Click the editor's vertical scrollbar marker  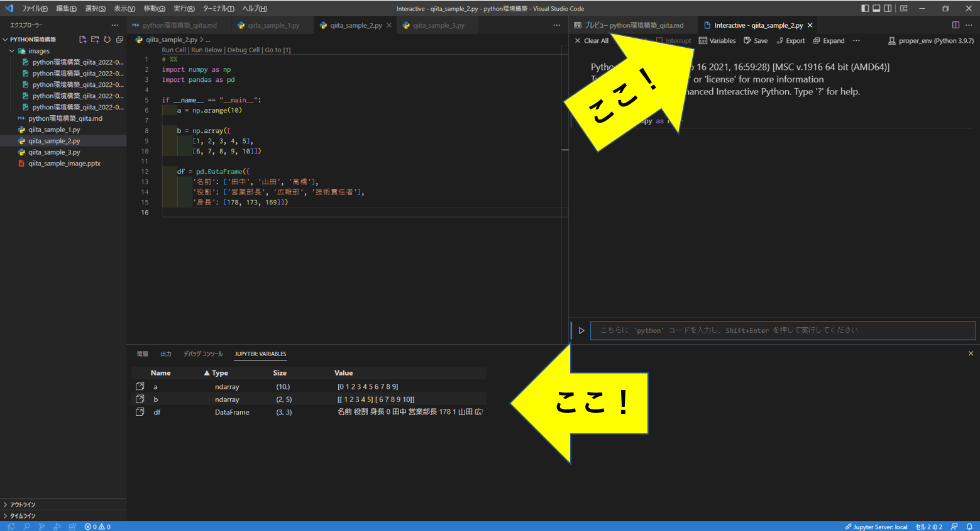564,150
